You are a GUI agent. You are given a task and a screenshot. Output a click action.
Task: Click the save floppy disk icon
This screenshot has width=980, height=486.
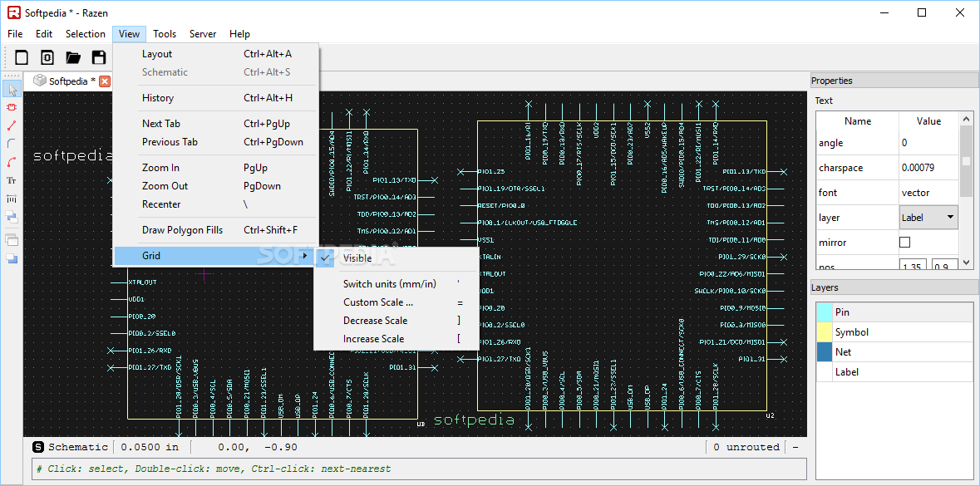99,57
